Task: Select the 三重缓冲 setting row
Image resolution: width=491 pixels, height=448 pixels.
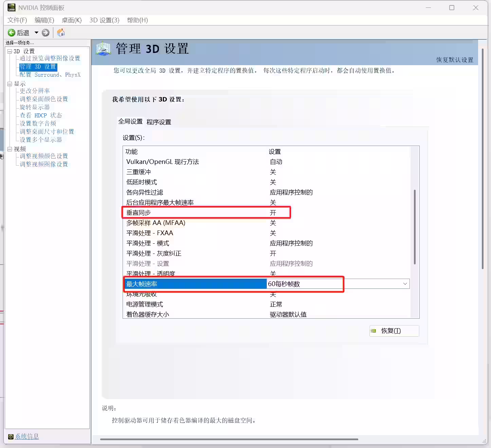Action: pyautogui.click(x=267, y=172)
